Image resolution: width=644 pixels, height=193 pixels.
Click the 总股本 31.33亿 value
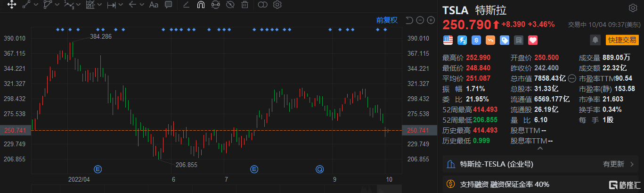[546, 89]
